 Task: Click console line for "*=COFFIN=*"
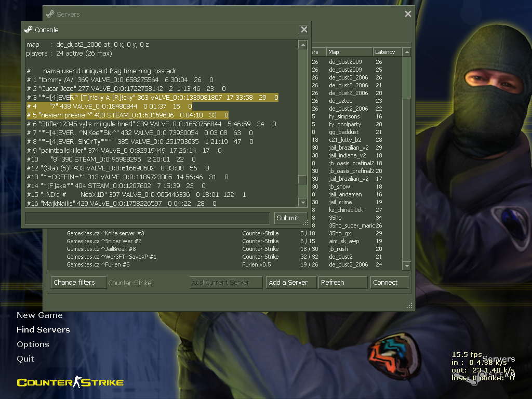tap(128, 177)
